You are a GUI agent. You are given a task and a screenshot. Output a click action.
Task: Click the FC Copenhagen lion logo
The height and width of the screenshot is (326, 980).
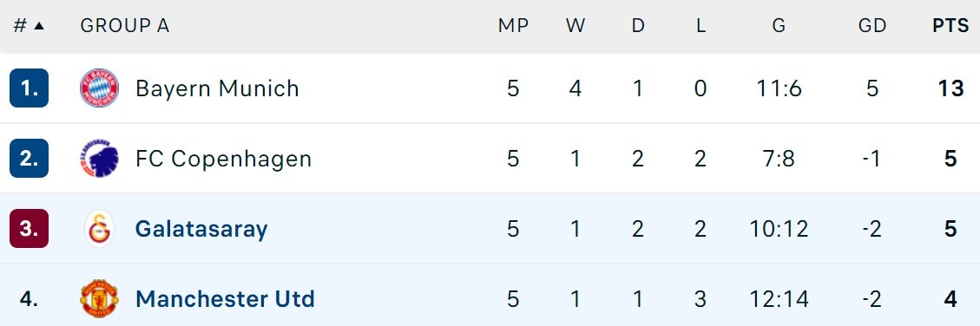click(99, 159)
